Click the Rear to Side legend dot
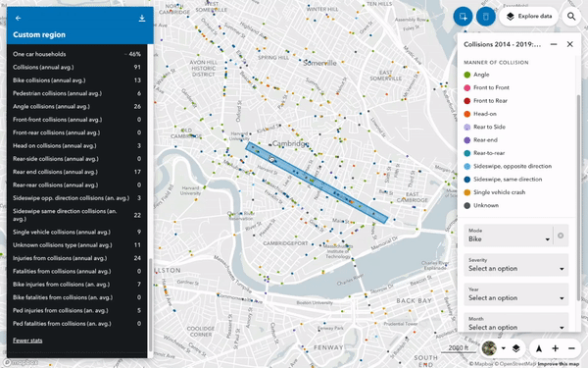The width and height of the screenshot is (588, 368). point(466,128)
